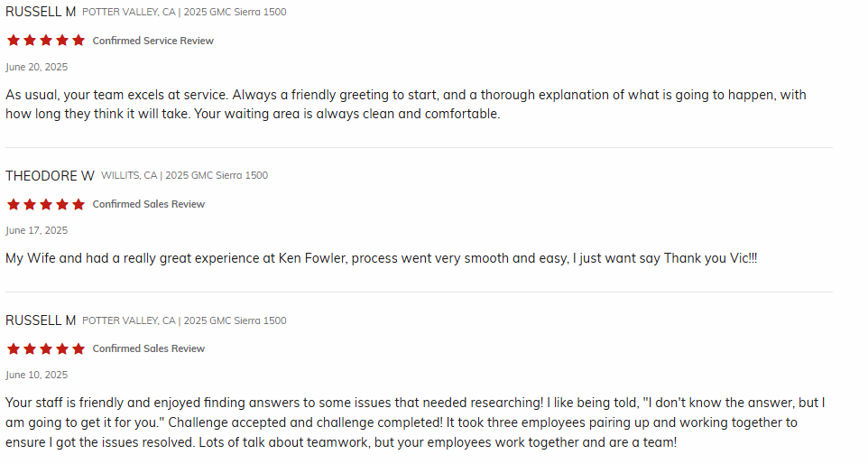Image resolution: width=868 pixels, height=464 pixels.
Task: Click fifth star in June 10 review rating
Action: pos(78,348)
